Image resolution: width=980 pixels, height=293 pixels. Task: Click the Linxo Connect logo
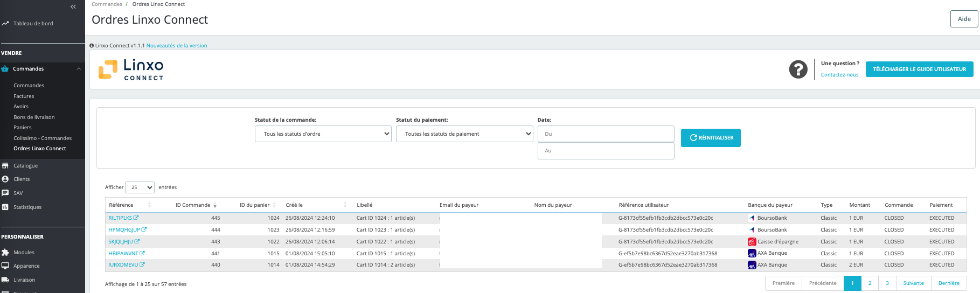click(x=131, y=69)
